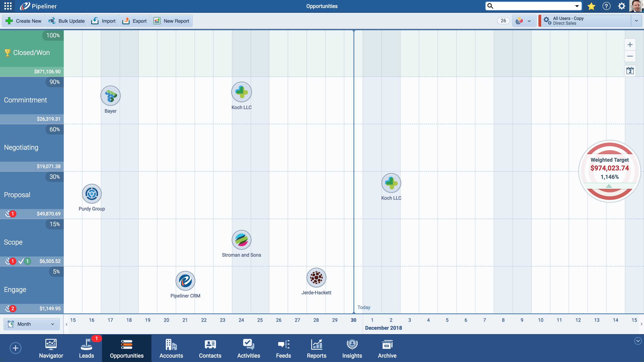Expand the Month timeframe dropdown
Image resolution: width=644 pixels, height=362 pixels.
[31, 324]
